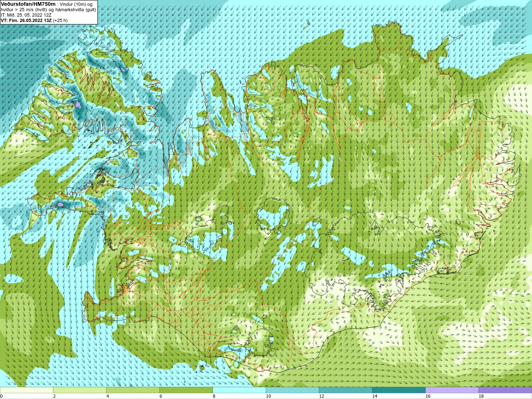Click the 0–2 m/s pale yellow legend swatch

click(x=27, y=390)
